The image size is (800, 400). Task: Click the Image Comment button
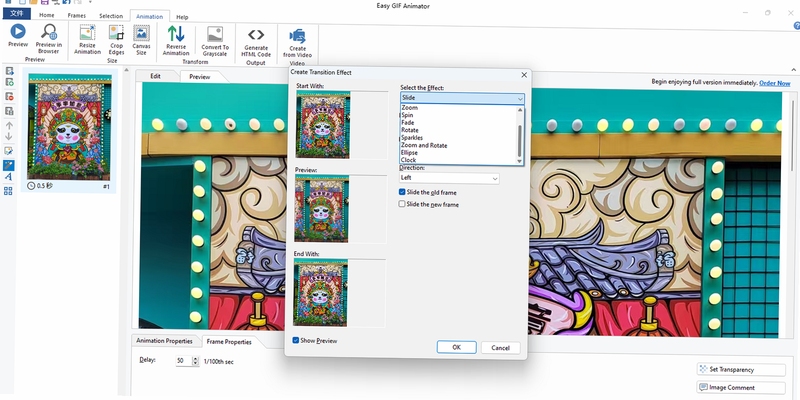tap(741, 387)
